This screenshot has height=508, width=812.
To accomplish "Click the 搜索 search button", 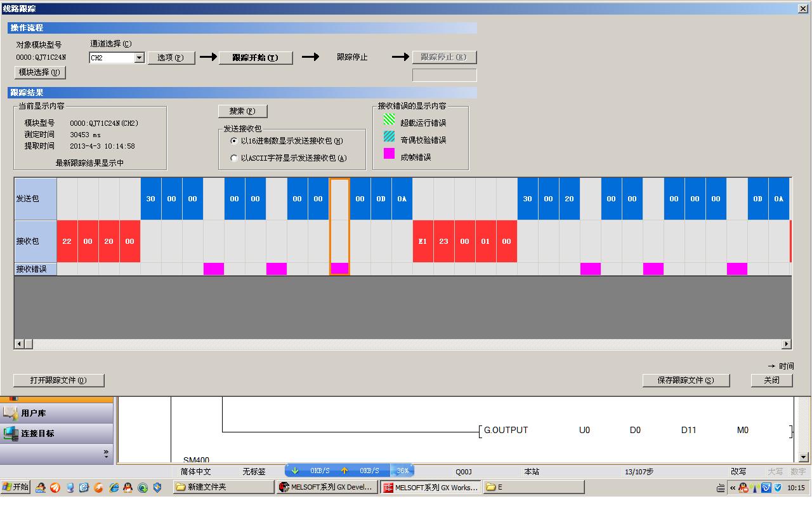I will (242, 111).
